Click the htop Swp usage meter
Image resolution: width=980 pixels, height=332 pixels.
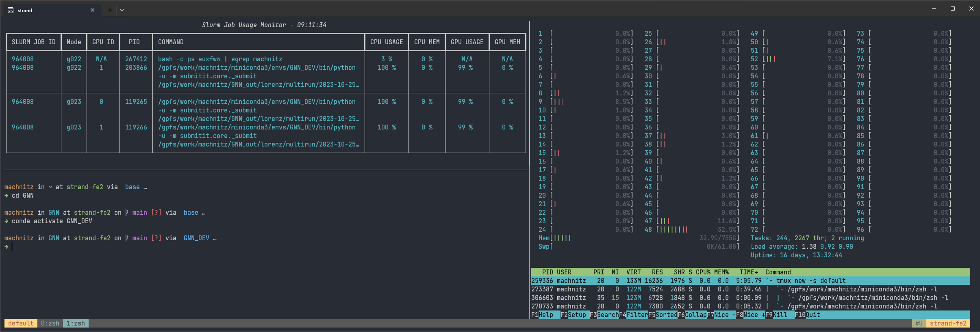point(639,247)
